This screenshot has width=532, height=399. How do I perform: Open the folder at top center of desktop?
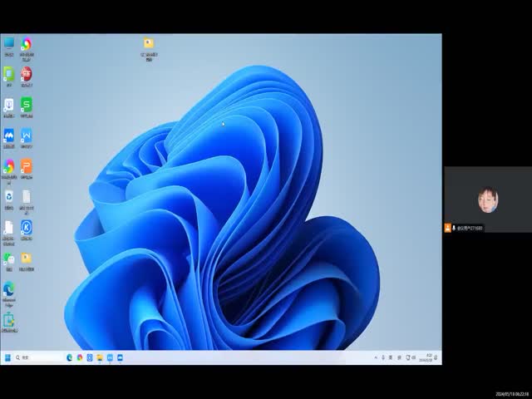pyautogui.click(x=149, y=44)
